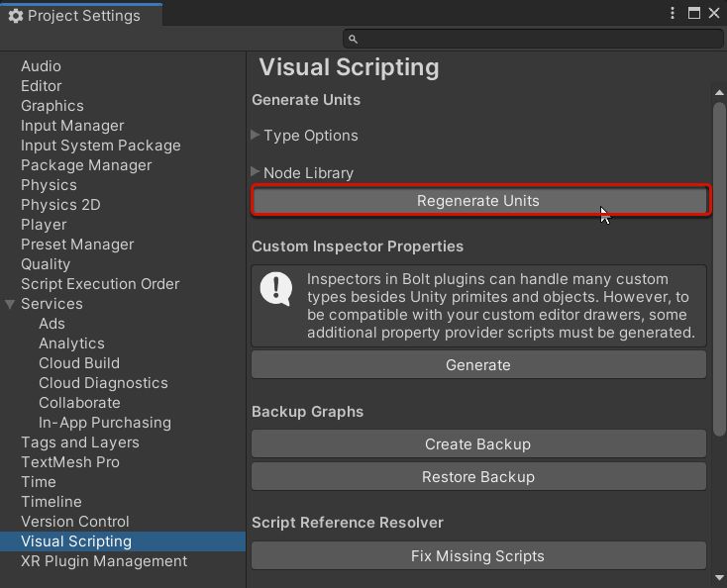Click the Create Backup button
This screenshot has width=727, height=588.
(478, 443)
